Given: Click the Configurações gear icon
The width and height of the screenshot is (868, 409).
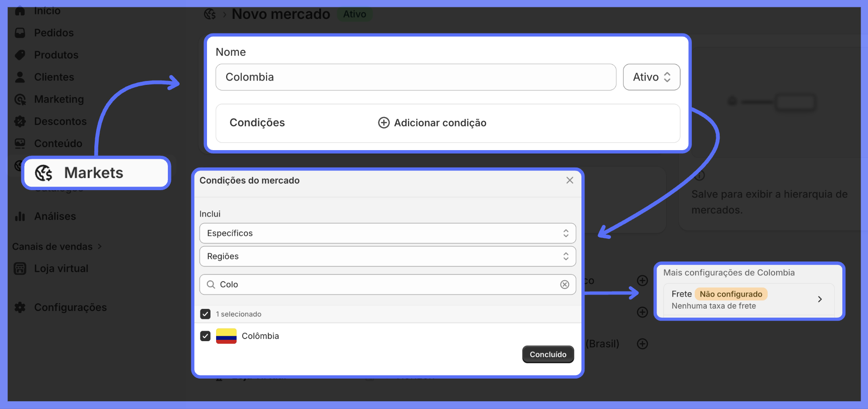Looking at the screenshot, I should 20,307.
